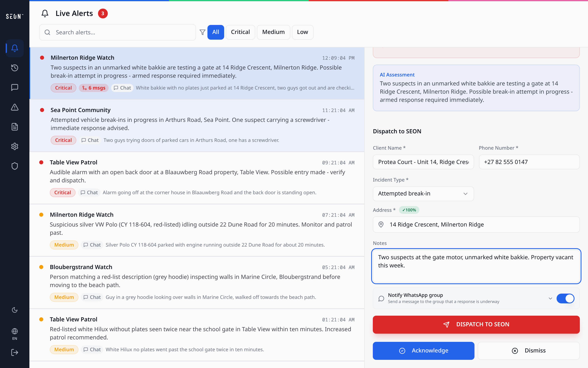Click the logout icon in sidebar

[x=14, y=352]
